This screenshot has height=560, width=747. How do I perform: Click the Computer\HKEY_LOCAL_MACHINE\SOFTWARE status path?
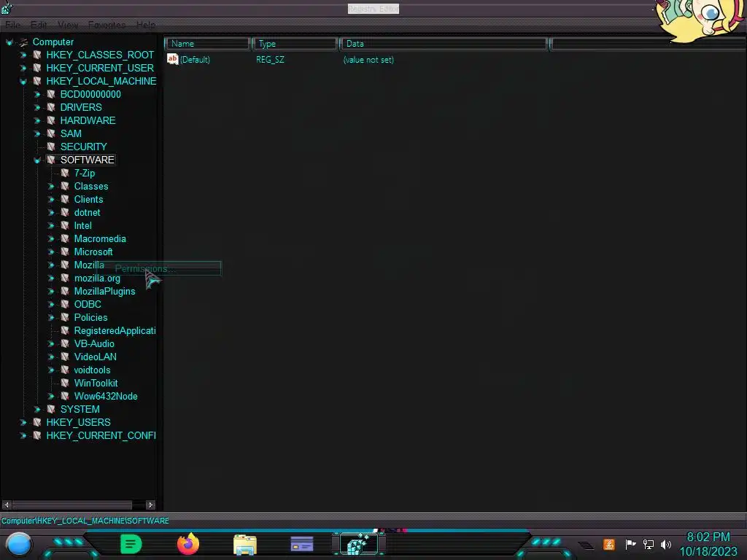point(85,521)
